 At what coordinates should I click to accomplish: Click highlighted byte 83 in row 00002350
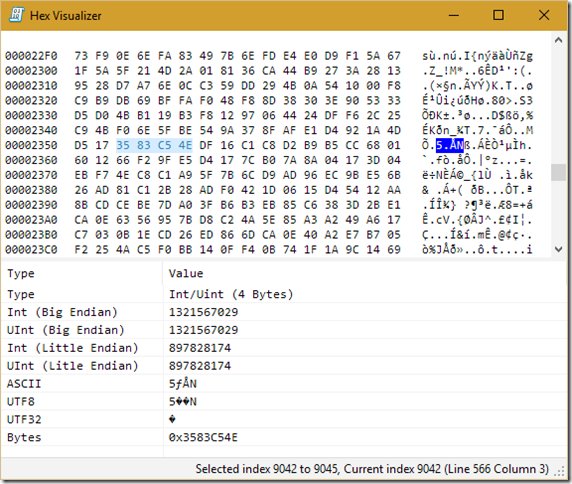(x=144, y=145)
